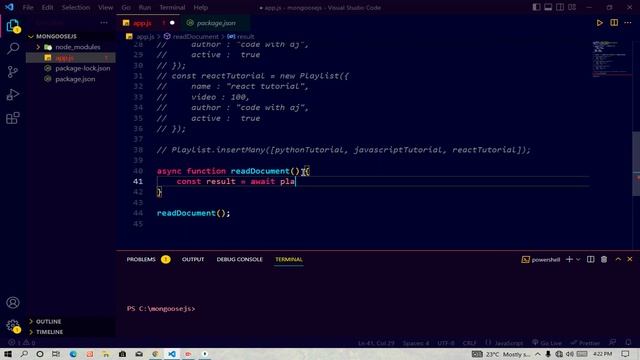Select powershell terminal label

[541, 260]
